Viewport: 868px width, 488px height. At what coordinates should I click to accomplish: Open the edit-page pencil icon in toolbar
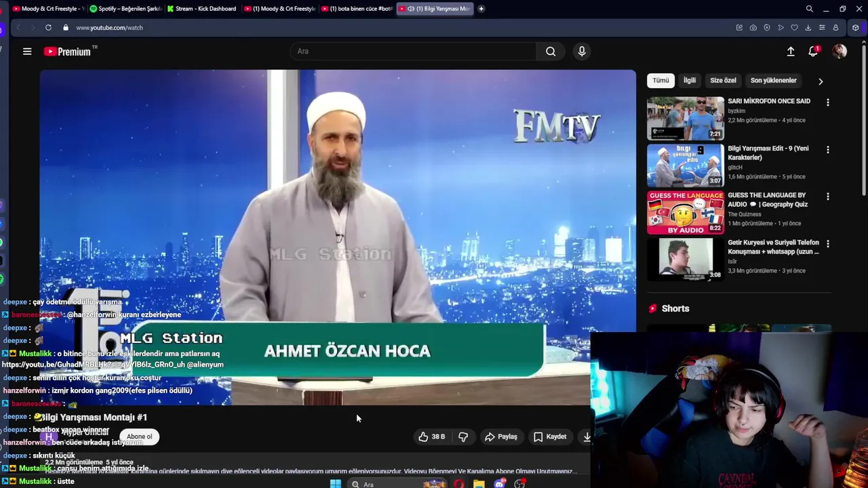coord(739,28)
